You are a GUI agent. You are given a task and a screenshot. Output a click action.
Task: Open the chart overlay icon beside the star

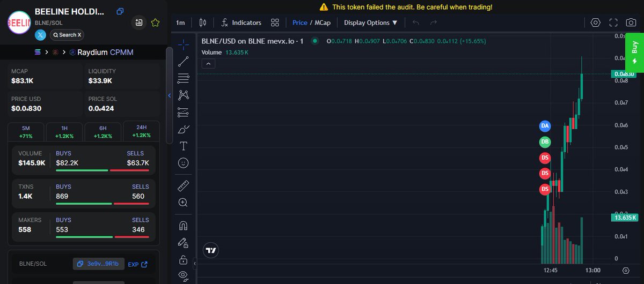point(139,23)
